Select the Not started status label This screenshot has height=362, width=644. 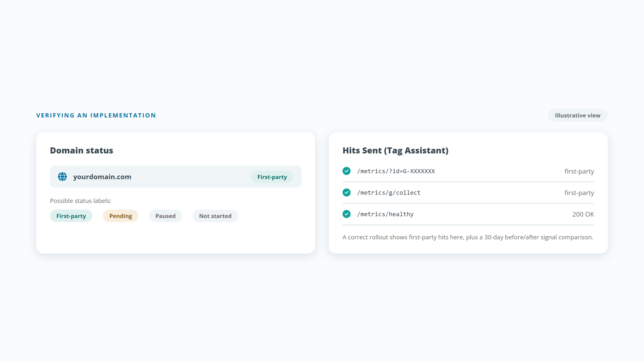[215, 216]
